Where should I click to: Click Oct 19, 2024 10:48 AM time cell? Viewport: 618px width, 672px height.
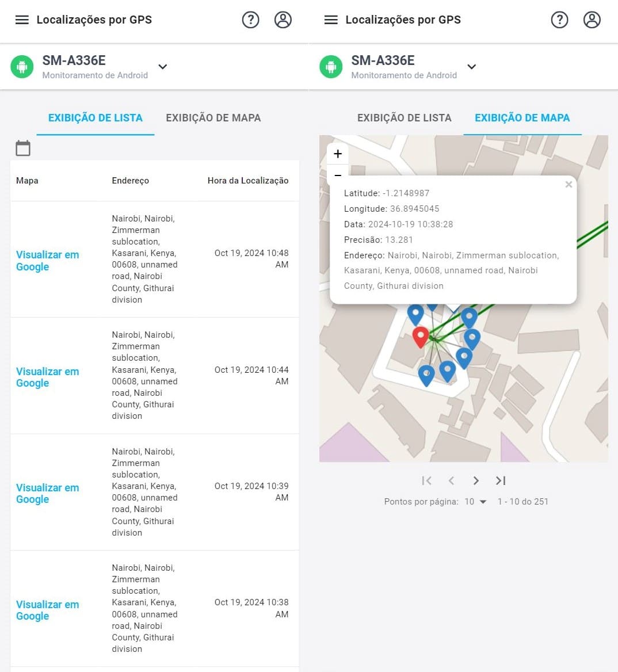point(251,259)
